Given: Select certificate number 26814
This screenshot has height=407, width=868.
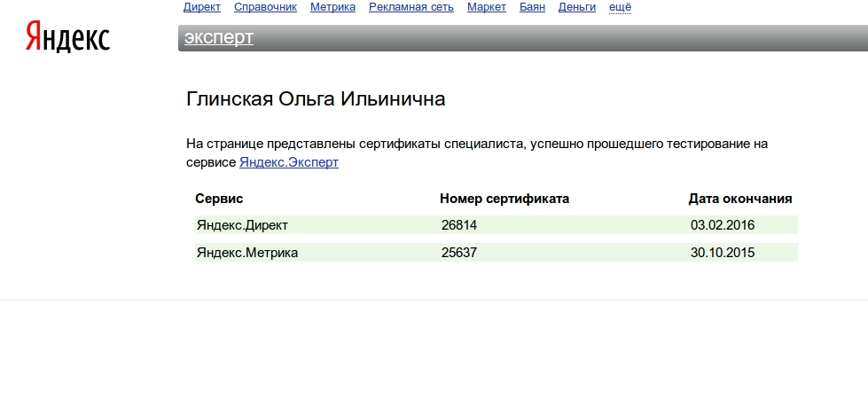Looking at the screenshot, I should [x=459, y=225].
